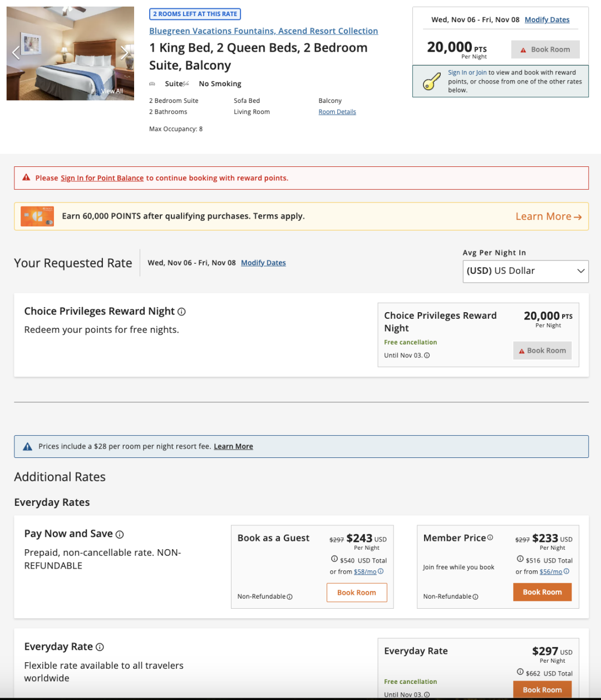Click info icon beside $56/mo financing
601x700 pixels.
coord(566,571)
